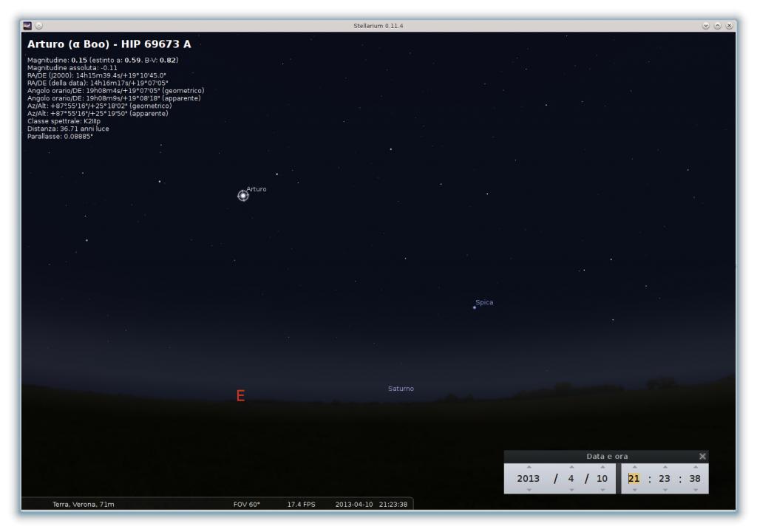
Task: Decrement the month value 4
Action: 571,490
